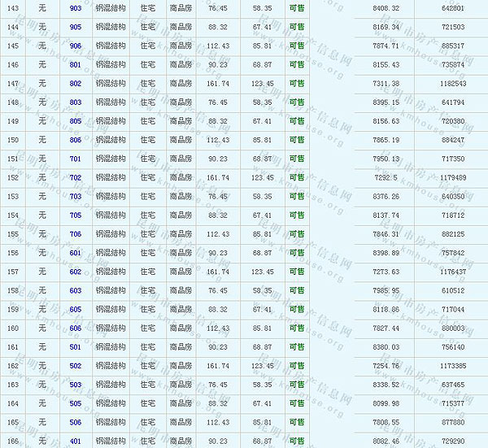This screenshot has width=488, height=448.
Task: Select room 801 link
Action: coord(76,64)
